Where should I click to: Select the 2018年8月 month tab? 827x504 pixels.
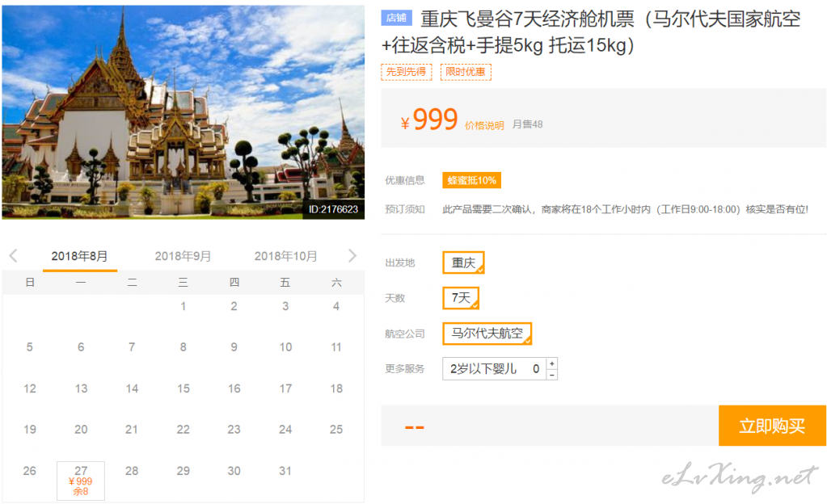click(x=80, y=256)
